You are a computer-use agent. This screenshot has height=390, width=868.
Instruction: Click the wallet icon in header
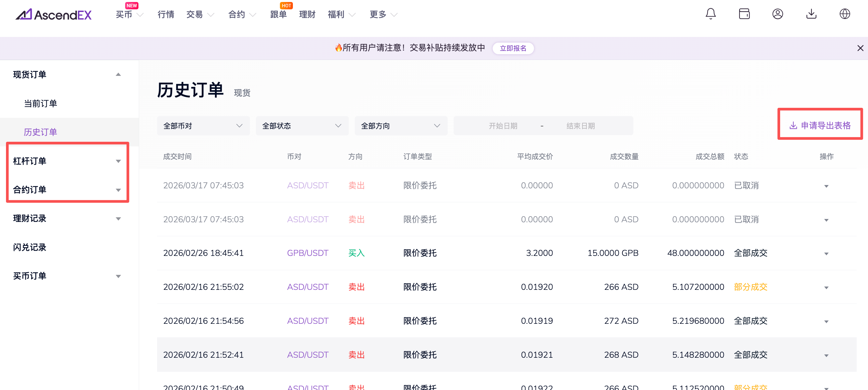(x=744, y=14)
